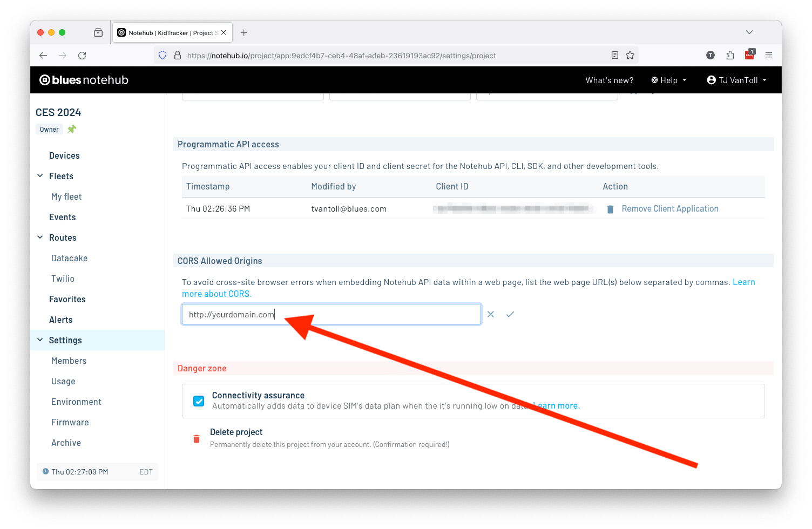
Task: Open a new browser tab
Action: coord(244,33)
